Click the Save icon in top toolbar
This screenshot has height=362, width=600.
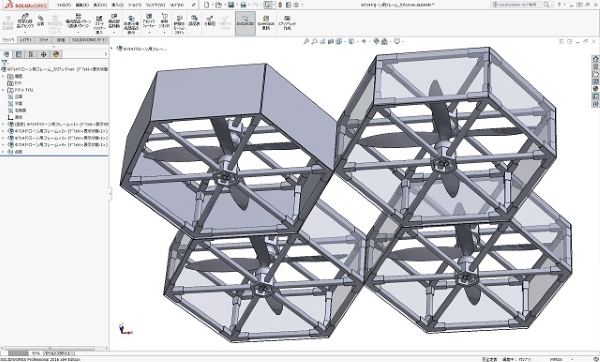click(231, 5)
